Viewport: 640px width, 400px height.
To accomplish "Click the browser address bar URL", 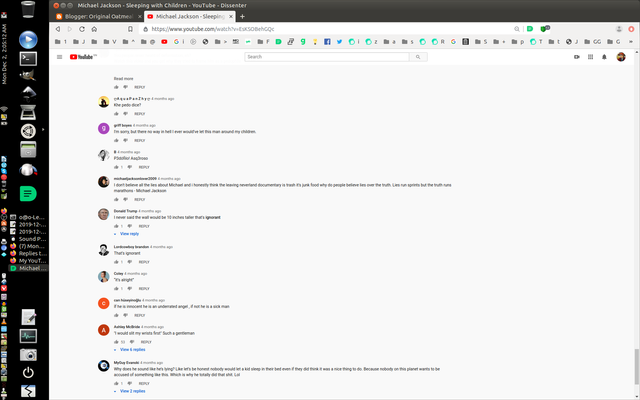I will click(213, 29).
